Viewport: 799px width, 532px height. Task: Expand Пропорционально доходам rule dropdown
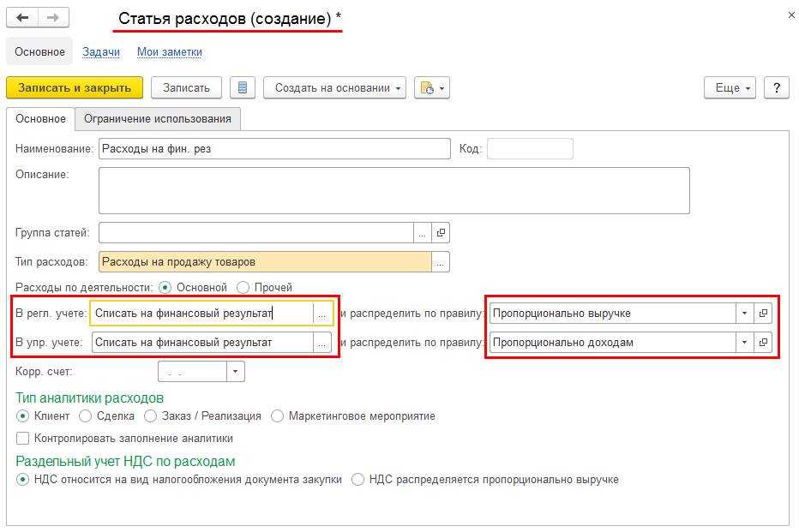tap(744, 342)
